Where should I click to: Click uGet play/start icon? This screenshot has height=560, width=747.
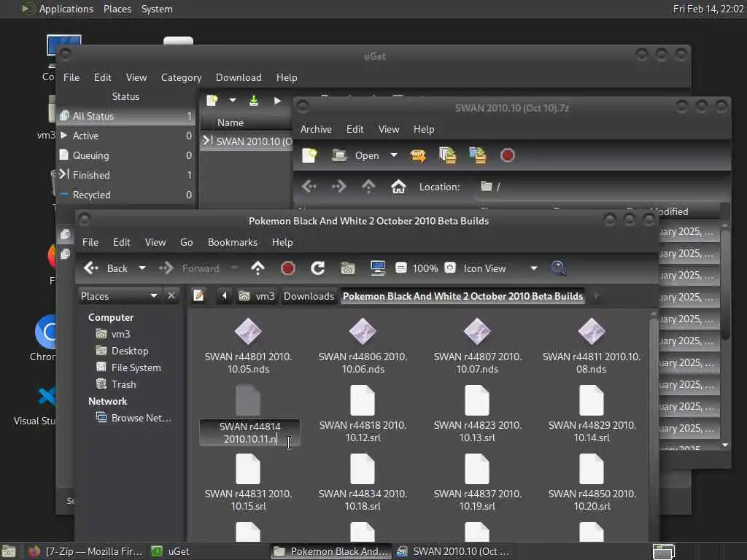277,101
